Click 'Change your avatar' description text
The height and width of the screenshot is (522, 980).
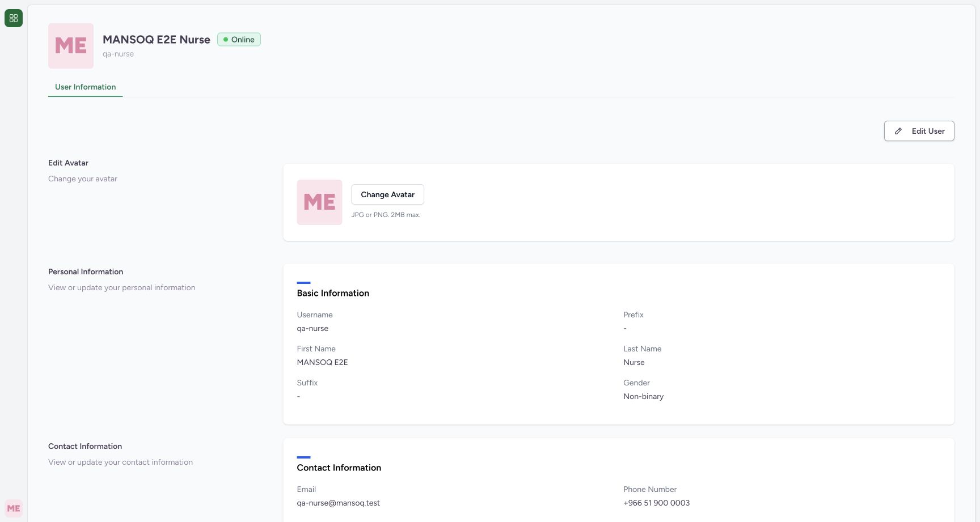(83, 179)
